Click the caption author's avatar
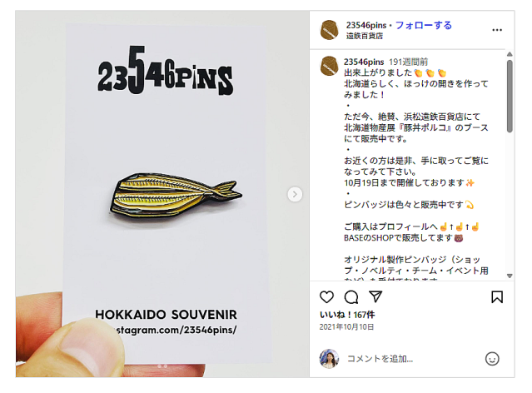The image size is (532, 393). pyautogui.click(x=329, y=66)
